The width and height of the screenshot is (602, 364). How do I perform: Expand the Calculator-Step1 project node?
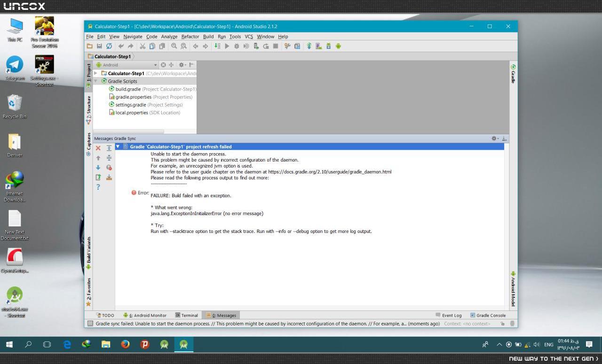pos(96,73)
